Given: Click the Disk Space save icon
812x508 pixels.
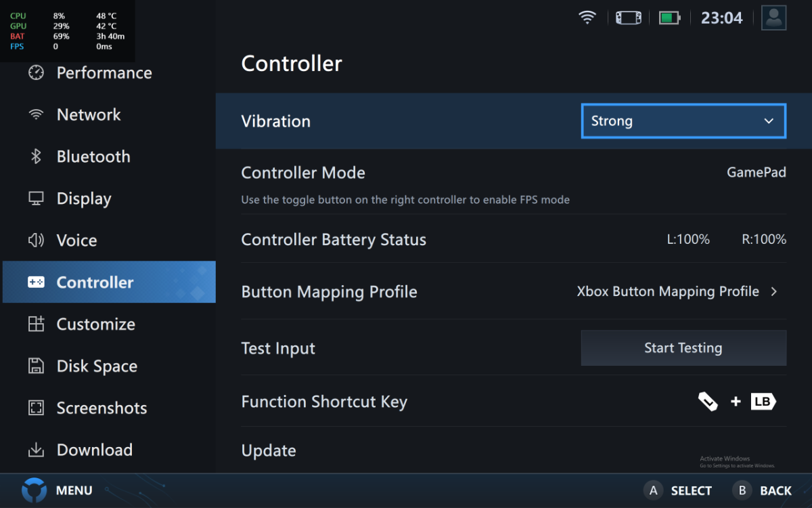Looking at the screenshot, I should pos(36,366).
